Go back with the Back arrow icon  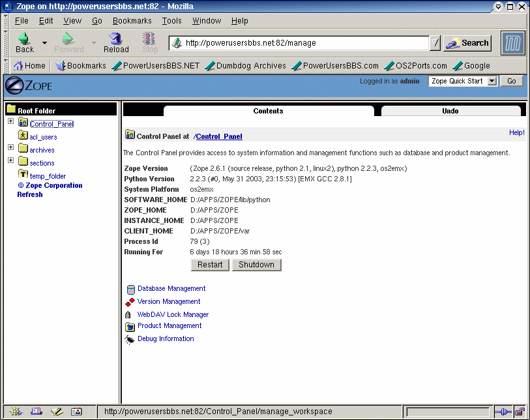click(x=24, y=39)
